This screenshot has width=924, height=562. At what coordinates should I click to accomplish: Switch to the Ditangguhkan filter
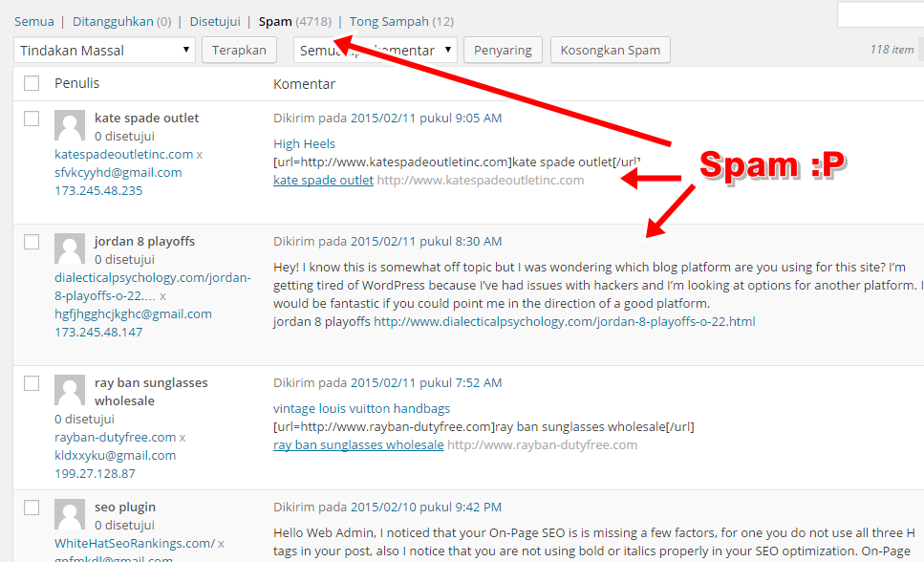(x=122, y=22)
